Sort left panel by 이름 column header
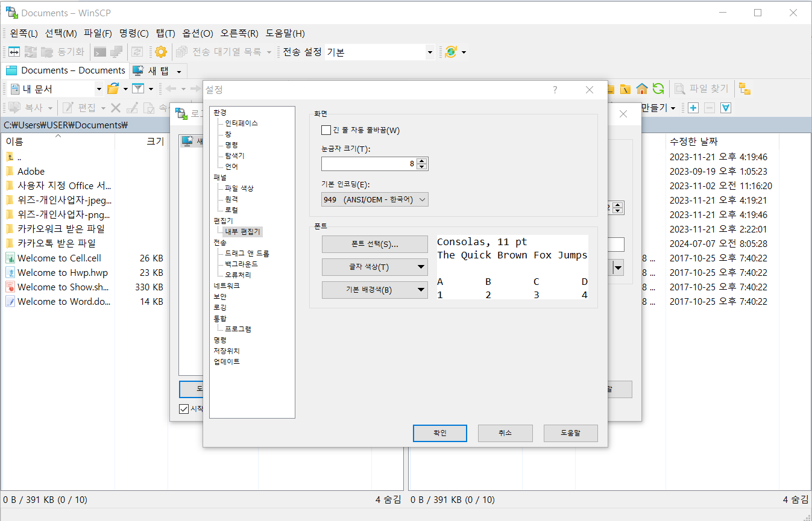 (x=58, y=142)
